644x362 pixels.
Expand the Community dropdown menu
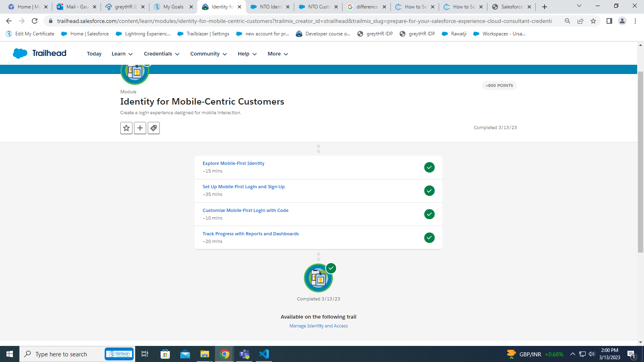[208, 54]
